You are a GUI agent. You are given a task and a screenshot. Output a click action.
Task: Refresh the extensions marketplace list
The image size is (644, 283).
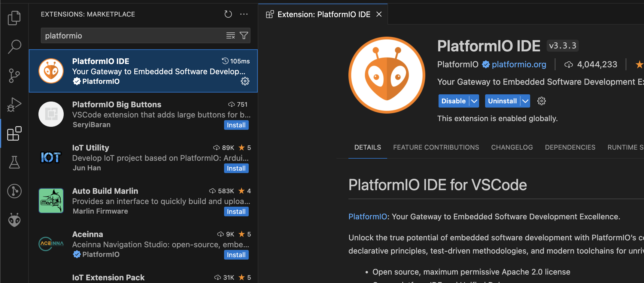pos(228,14)
